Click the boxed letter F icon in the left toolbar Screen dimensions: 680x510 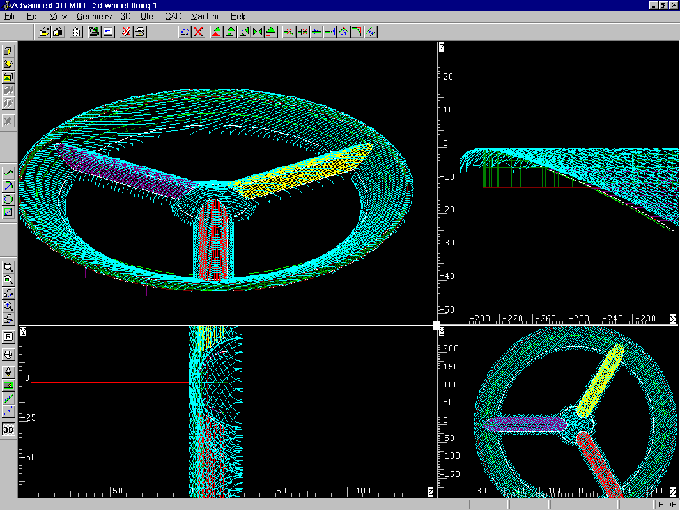coord(8,337)
